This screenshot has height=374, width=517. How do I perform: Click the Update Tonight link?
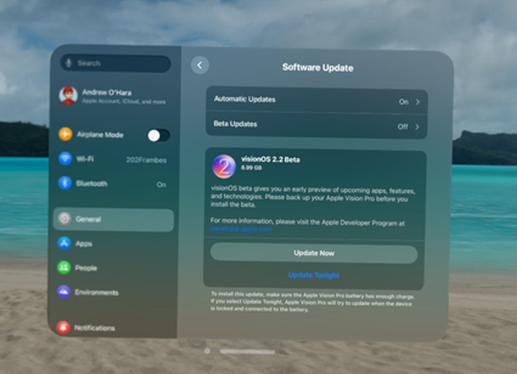[314, 275]
